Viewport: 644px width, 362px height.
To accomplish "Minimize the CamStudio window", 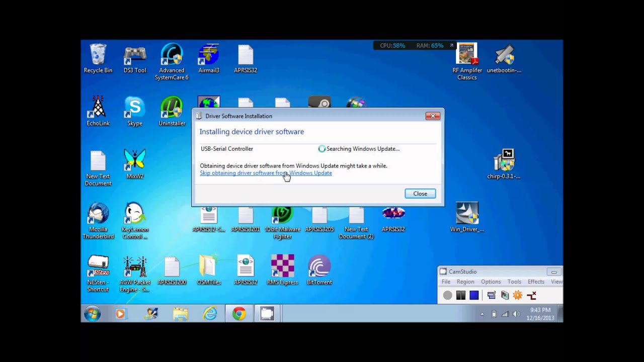I will [x=553, y=272].
